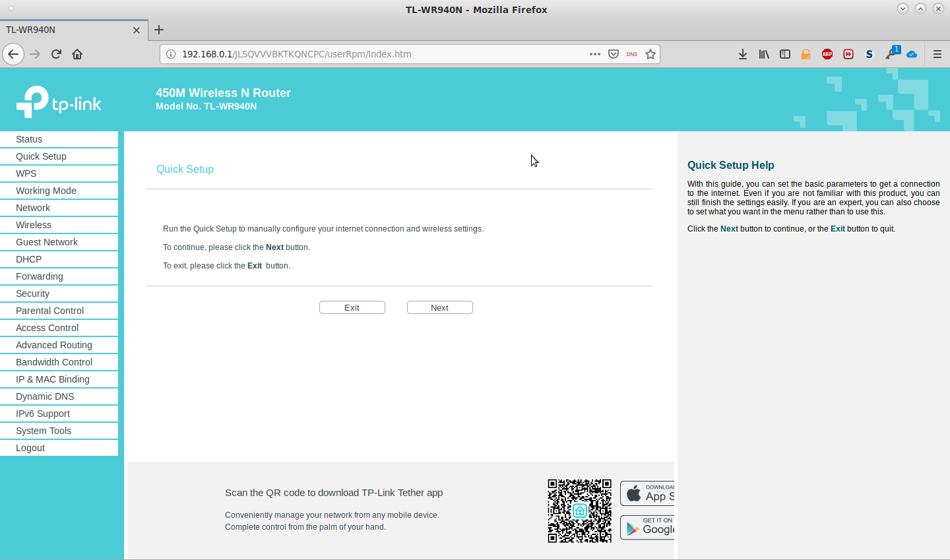Click the Save to Pocket icon

(614, 54)
